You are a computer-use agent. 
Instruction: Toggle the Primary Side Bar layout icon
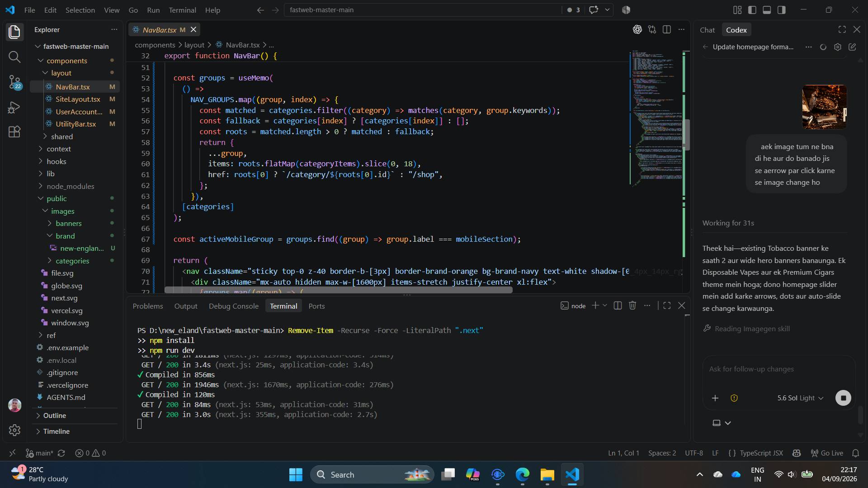point(752,10)
